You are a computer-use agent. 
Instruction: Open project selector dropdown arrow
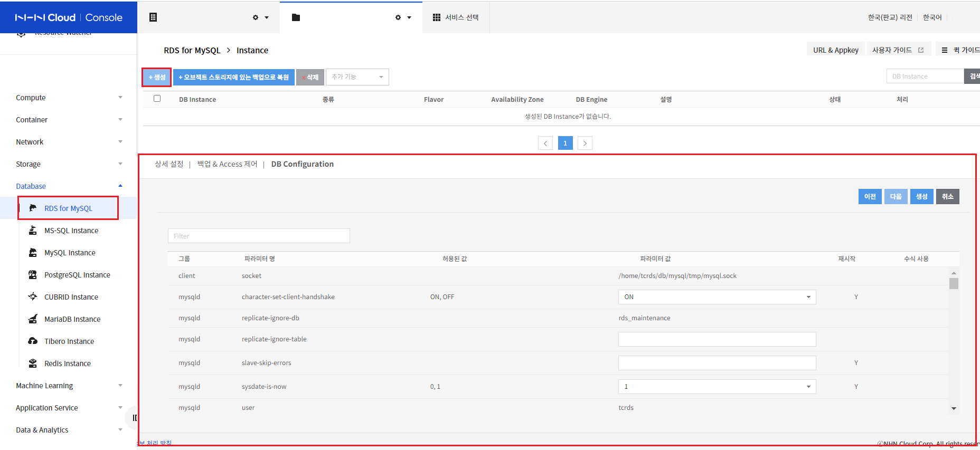[x=409, y=17]
